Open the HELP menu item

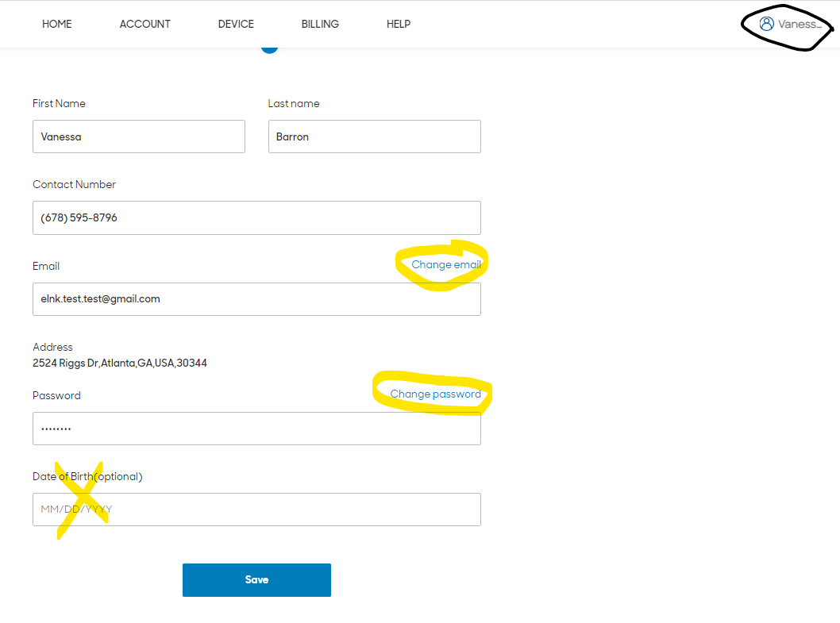click(399, 24)
